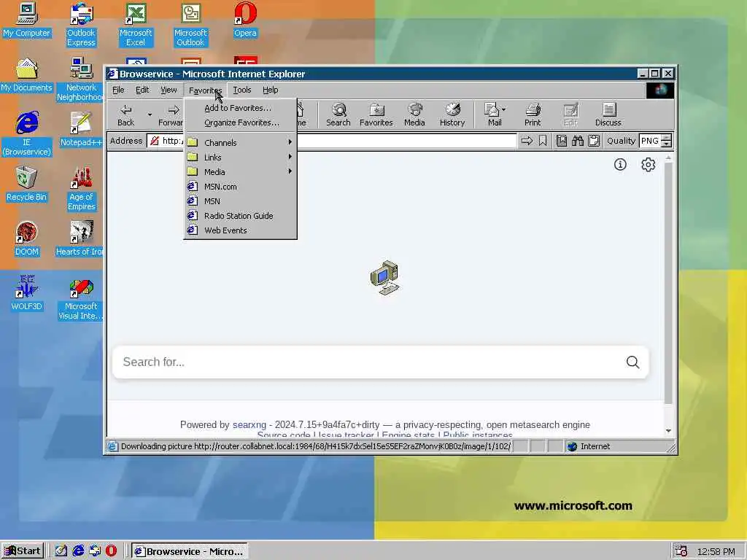747x560 pixels.
Task: Click the Go arrow next to address bar
Action: [x=527, y=141]
